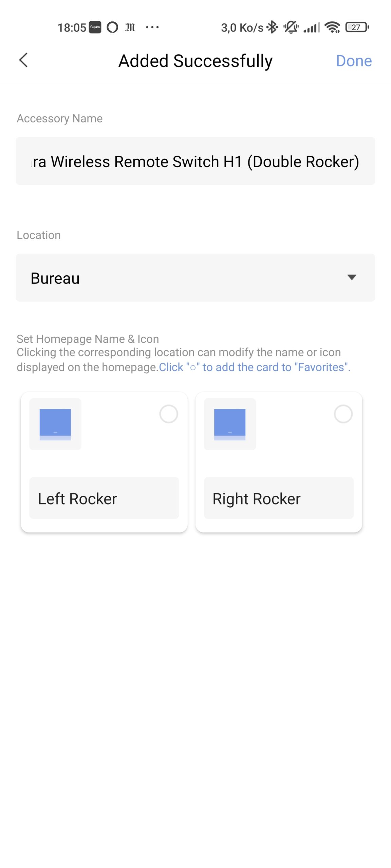Tap the Right Rocker switch icon

(230, 424)
